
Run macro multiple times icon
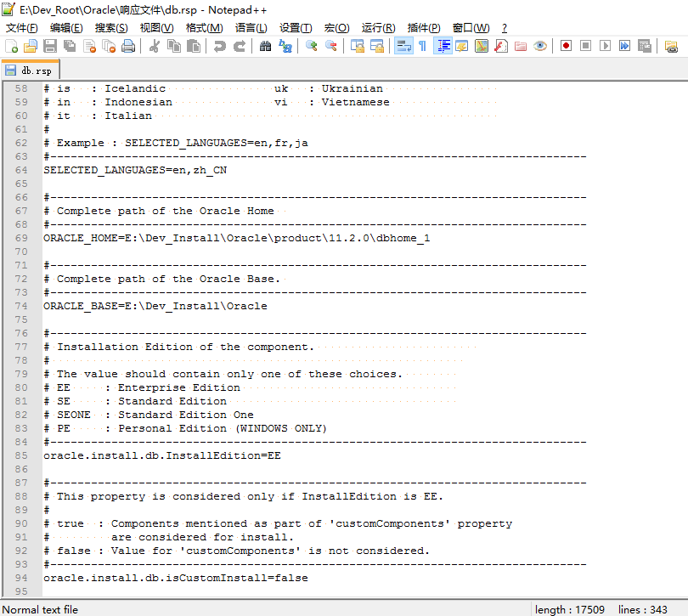(x=624, y=46)
